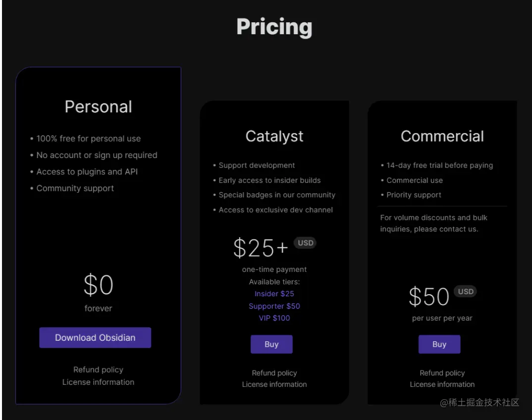Viewport: 532px width, 420px height.
Task: Open License information under Commercial plan
Action: pyautogui.click(x=442, y=384)
